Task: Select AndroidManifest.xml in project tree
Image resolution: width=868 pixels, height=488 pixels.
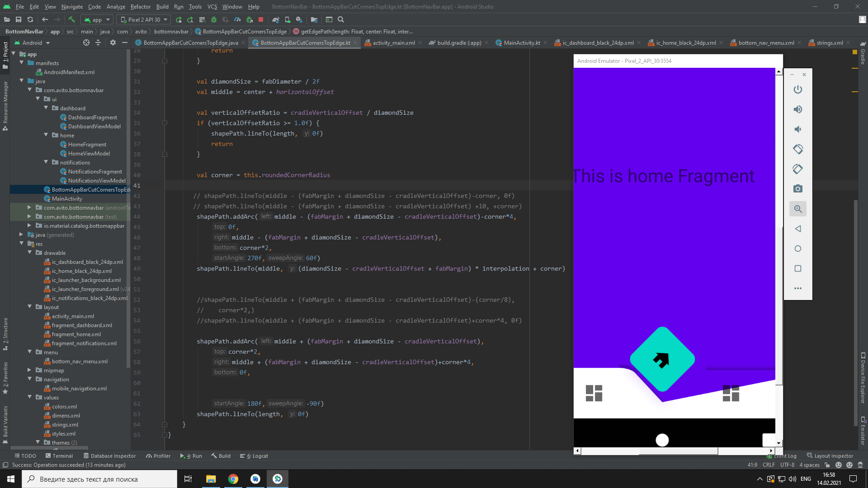Action: (69, 72)
